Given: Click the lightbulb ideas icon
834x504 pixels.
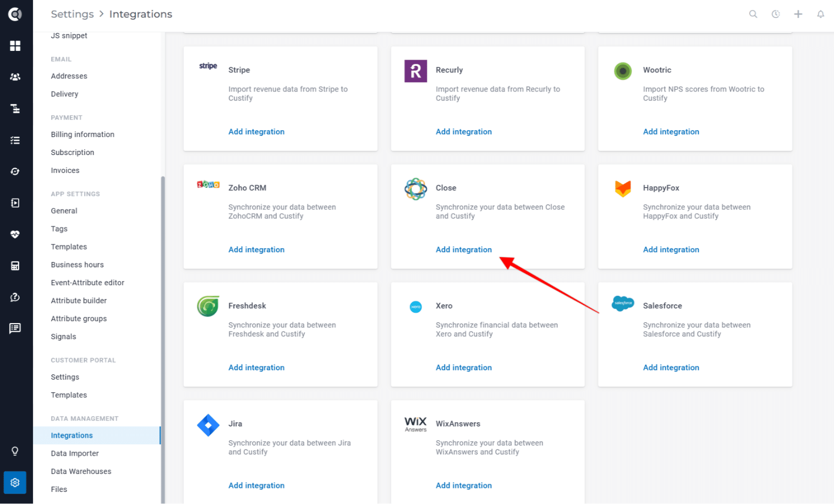Looking at the screenshot, I should click(x=15, y=451).
